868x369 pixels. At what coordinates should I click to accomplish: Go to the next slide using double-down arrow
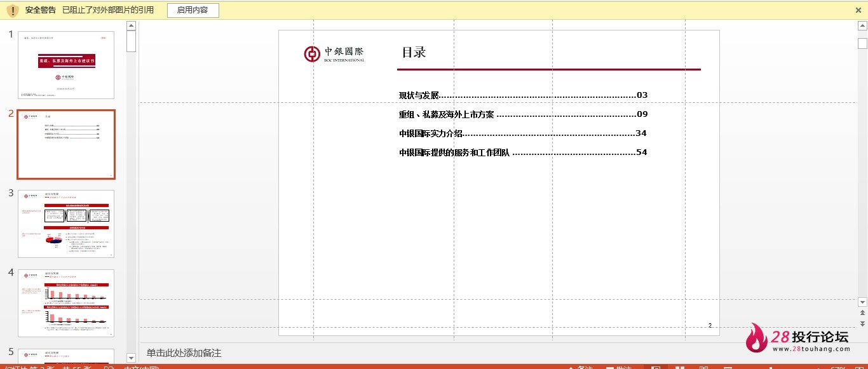pos(862,324)
